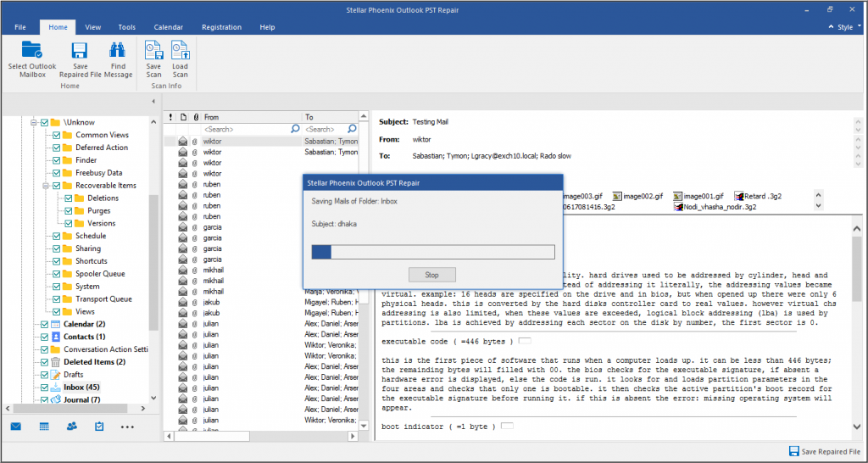The image size is (868, 463).
Task: Open the View tab
Action: pos(93,27)
